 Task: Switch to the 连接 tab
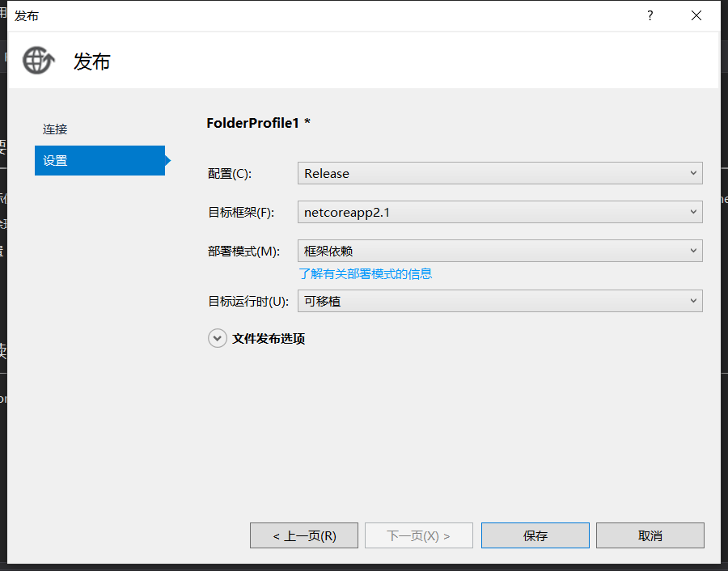tap(56, 129)
